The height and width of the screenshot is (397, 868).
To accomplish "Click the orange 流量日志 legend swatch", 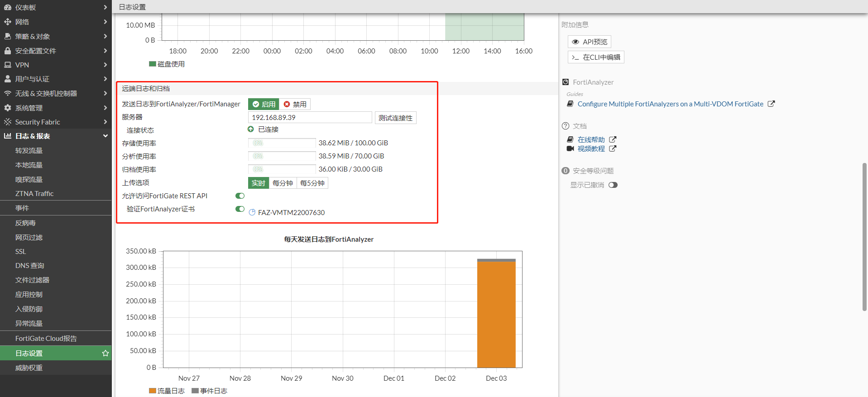I will tap(153, 391).
